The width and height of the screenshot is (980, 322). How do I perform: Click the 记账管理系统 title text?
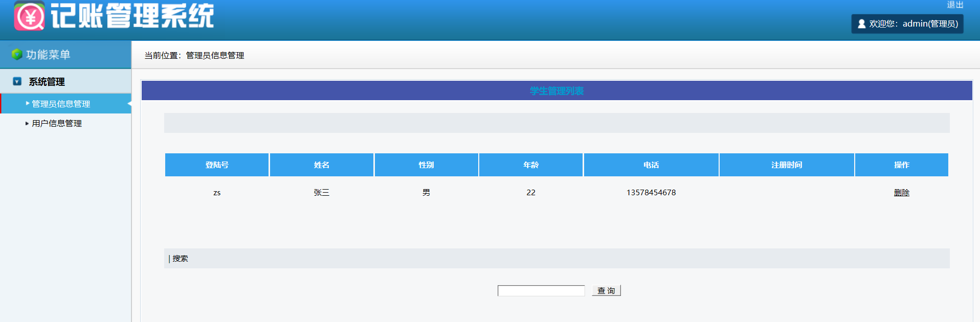tap(132, 16)
